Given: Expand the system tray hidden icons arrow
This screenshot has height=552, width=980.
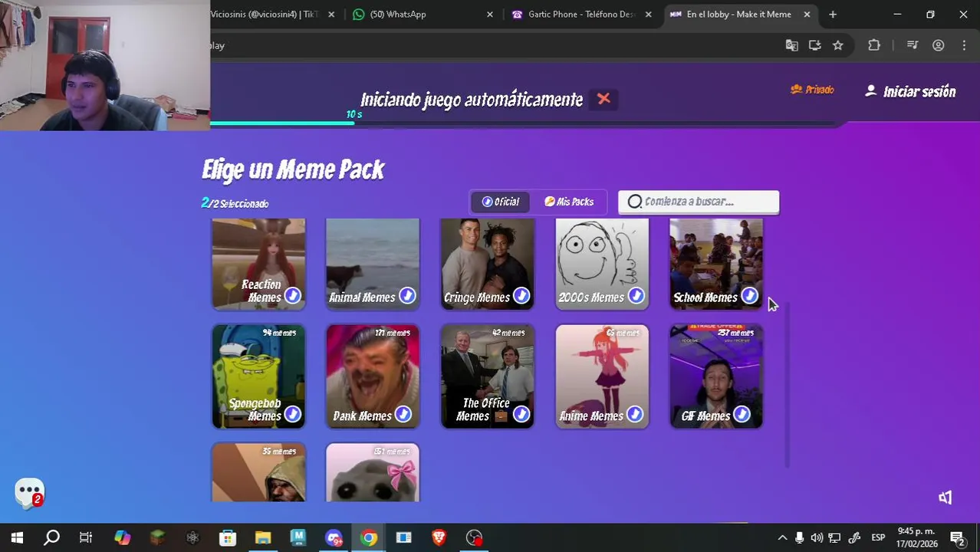Looking at the screenshot, I should (782, 537).
